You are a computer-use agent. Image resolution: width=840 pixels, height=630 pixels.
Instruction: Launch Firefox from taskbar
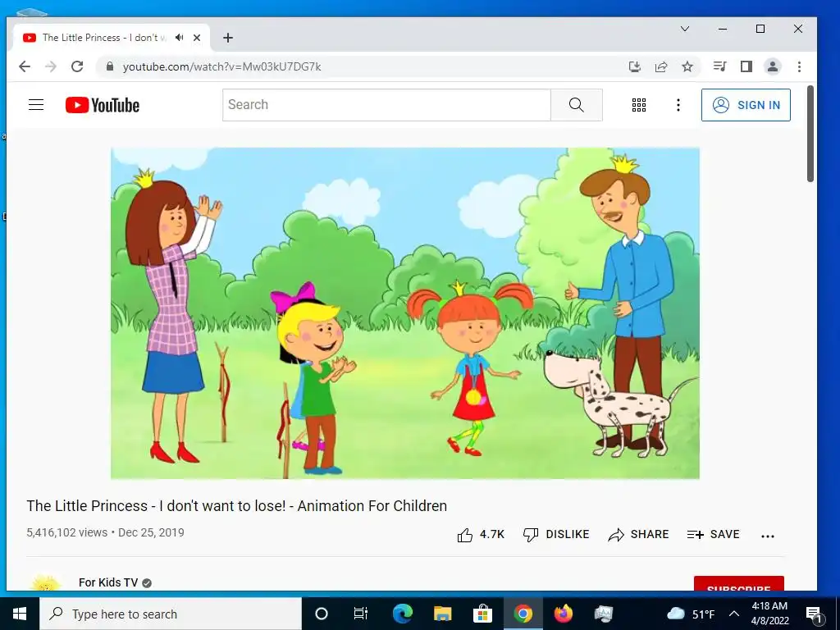tap(563, 614)
